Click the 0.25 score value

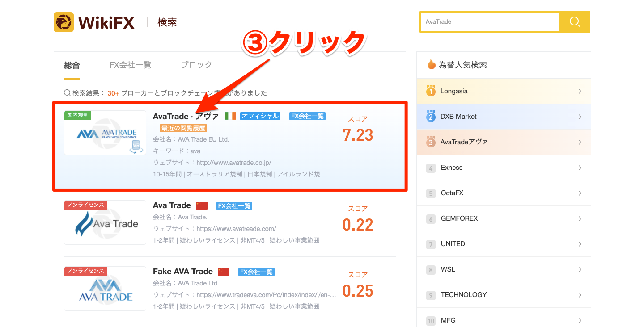358,291
